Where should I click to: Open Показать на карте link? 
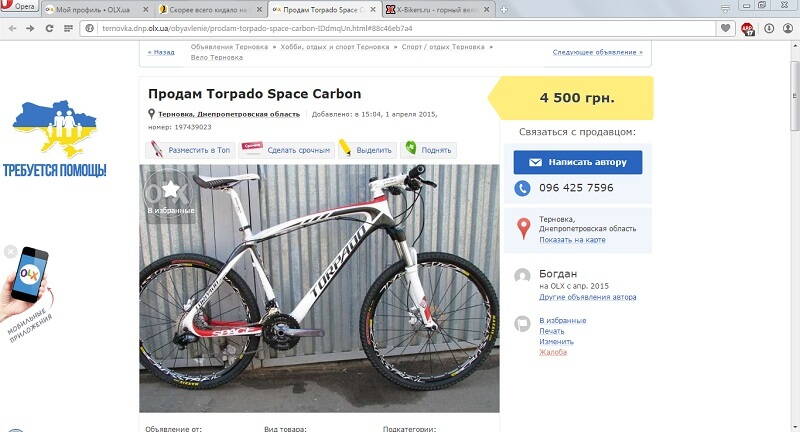[572, 240]
